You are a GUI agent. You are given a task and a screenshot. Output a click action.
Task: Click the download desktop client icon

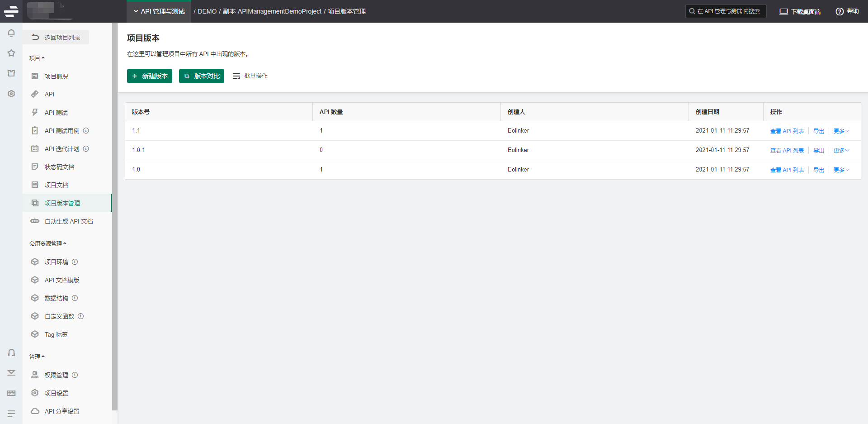tap(783, 11)
